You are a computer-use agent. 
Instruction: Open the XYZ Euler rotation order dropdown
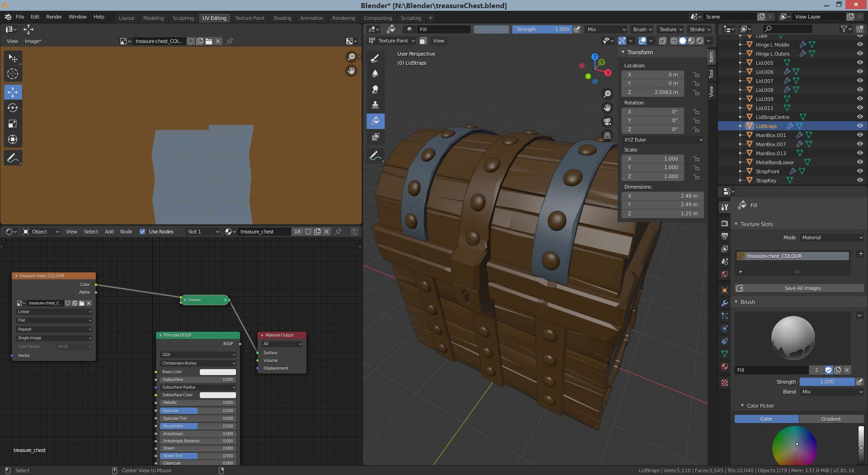pos(662,140)
